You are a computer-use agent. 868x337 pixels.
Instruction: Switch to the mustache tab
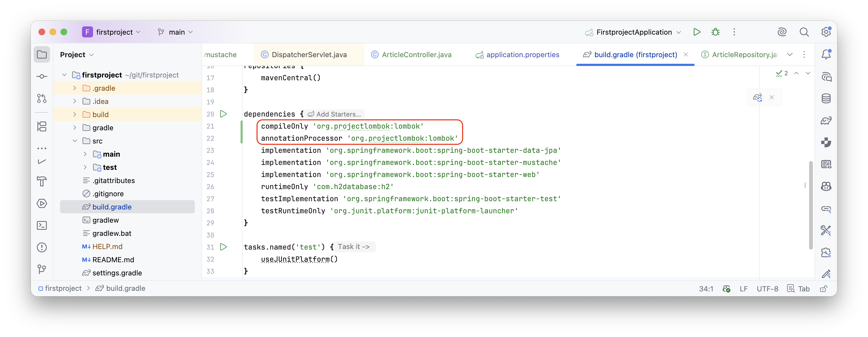220,54
